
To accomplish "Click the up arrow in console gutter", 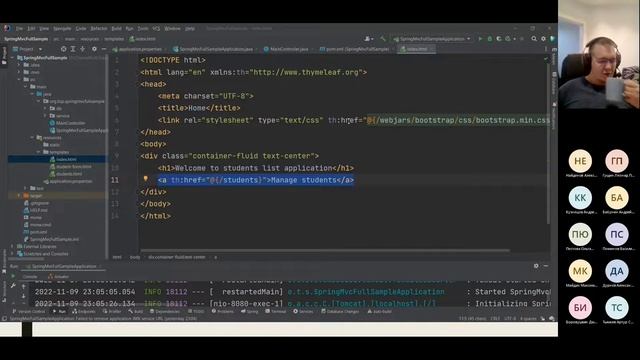I will click(23, 287).
